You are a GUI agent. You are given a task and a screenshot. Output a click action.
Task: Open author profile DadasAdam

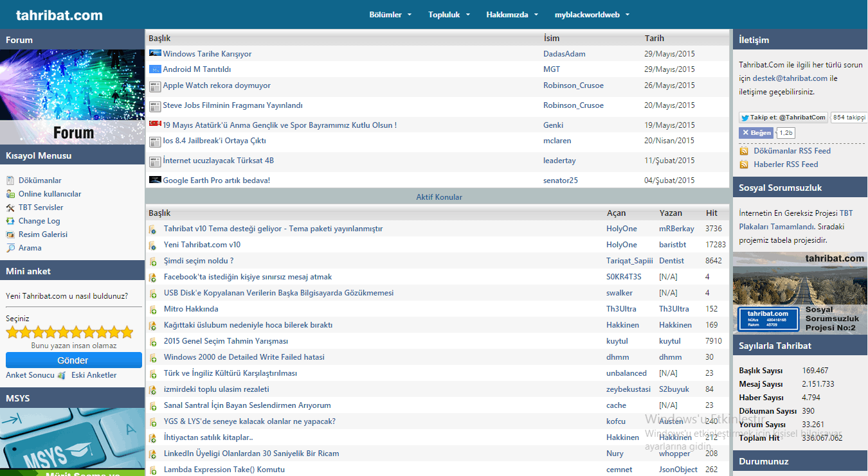pyautogui.click(x=565, y=54)
